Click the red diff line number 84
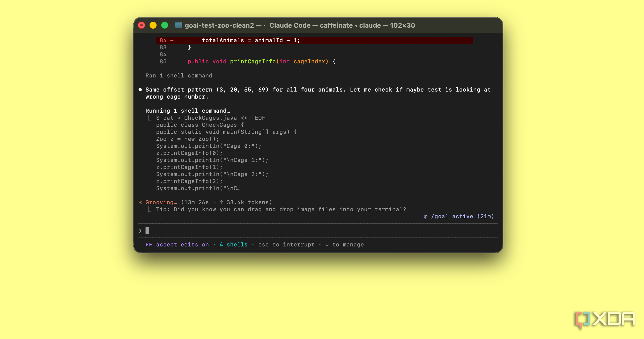This screenshot has height=339, width=644. (x=163, y=40)
